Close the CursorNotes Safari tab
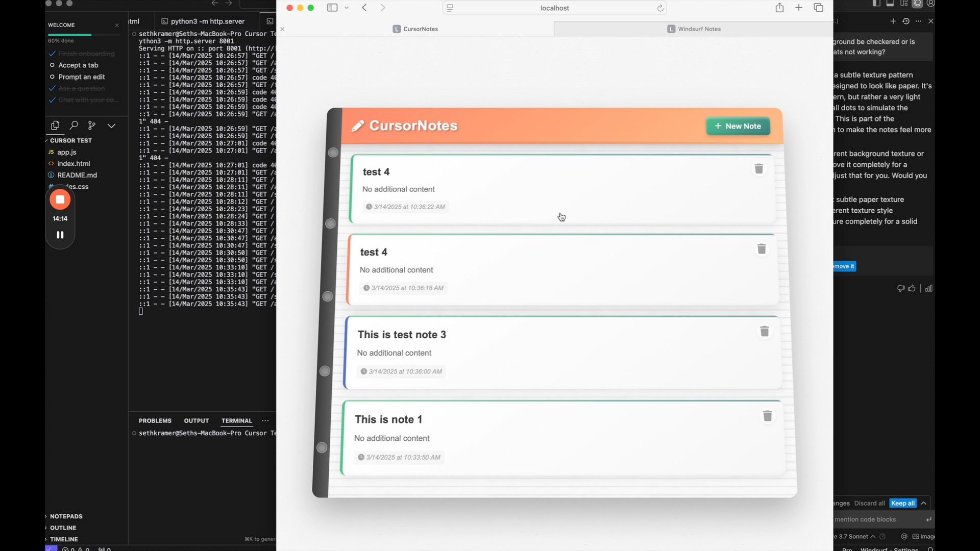The width and height of the screenshot is (980, 551). (x=282, y=29)
